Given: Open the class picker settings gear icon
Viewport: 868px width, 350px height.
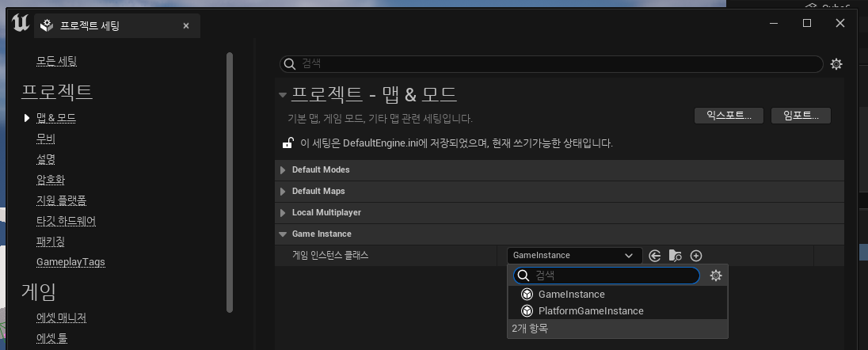Looking at the screenshot, I should pos(716,276).
